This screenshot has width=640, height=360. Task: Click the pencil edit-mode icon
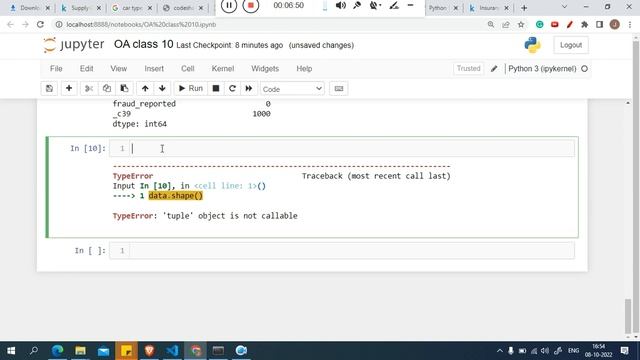(x=494, y=69)
